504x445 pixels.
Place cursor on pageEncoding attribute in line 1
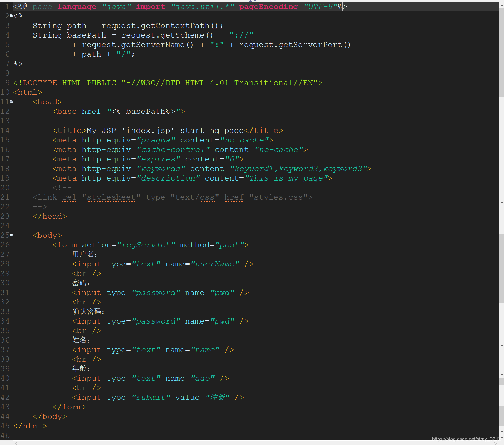pyautogui.click(x=268, y=6)
